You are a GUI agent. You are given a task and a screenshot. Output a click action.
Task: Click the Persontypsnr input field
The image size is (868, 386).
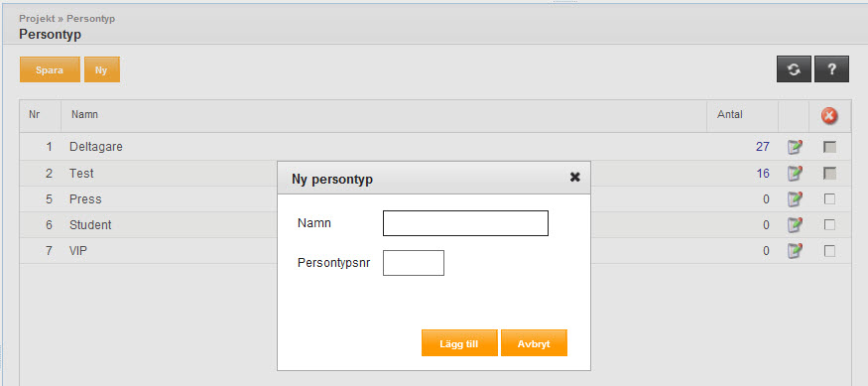414,263
